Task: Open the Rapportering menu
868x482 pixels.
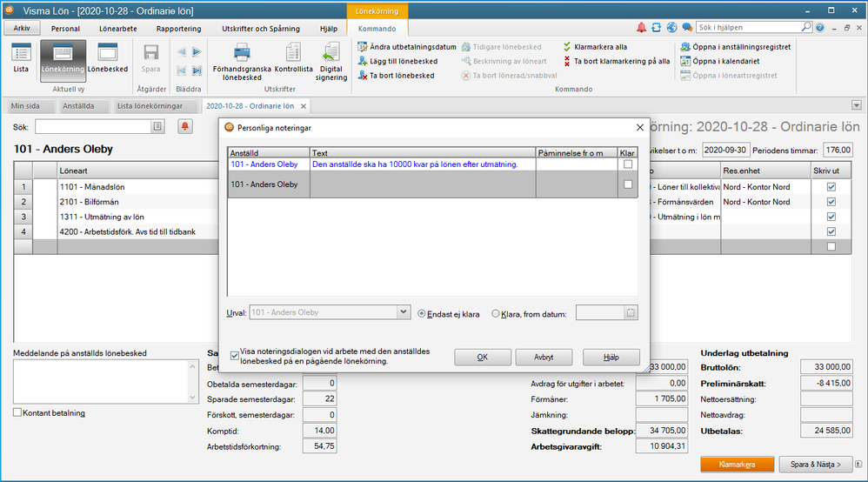Action: tap(178, 29)
